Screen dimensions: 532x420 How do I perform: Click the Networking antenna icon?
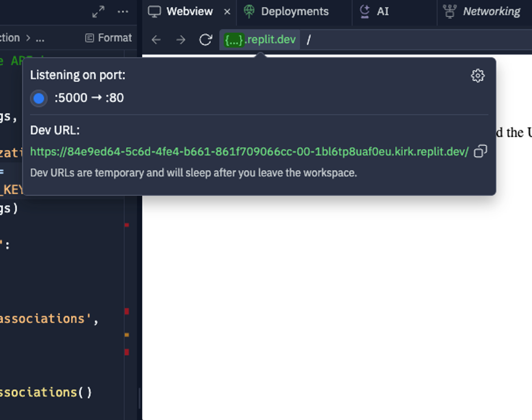450,11
